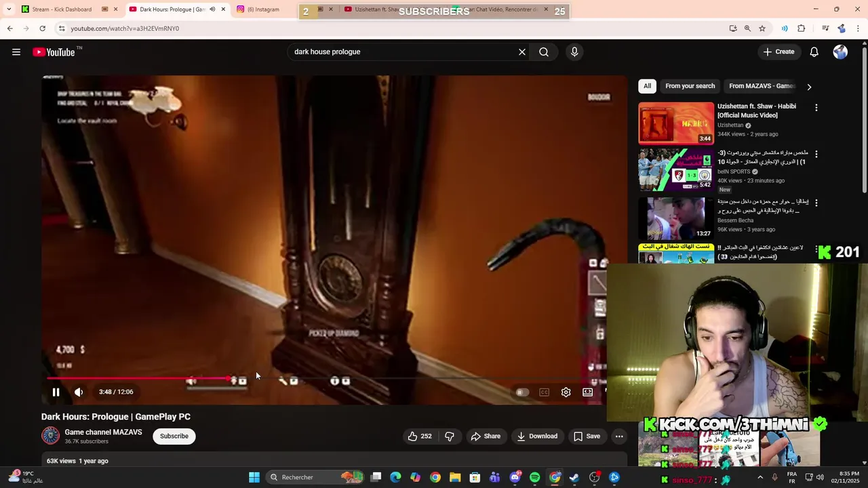Screen dimensions: 868x488
Task: Open File Explorer from the taskbar
Action: click(x=455, y=477)
